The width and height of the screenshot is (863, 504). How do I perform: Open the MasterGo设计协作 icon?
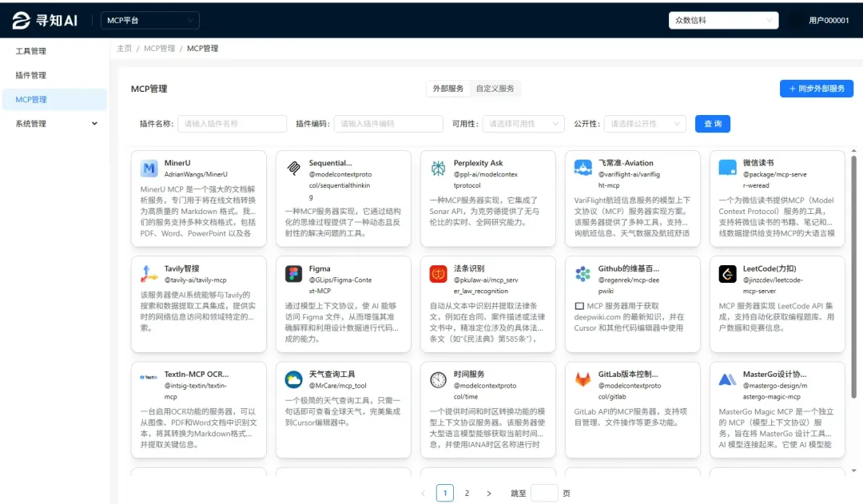click(726, 378)
